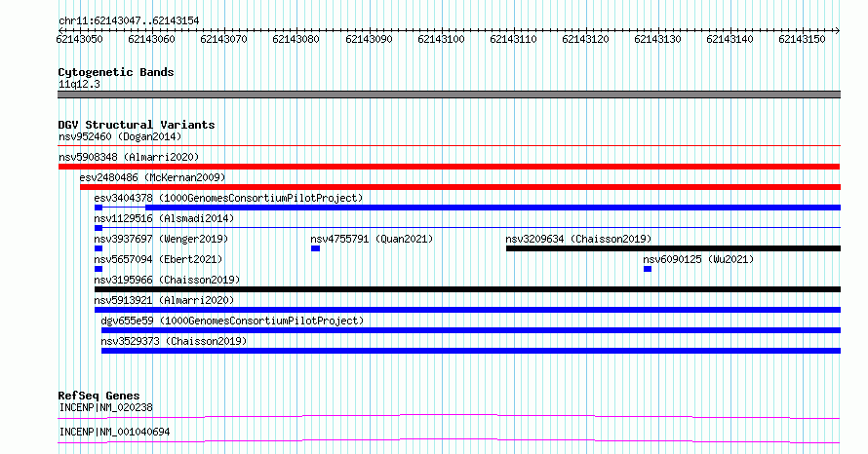Screen dimensions: 868x454
Task: Open variant nsv1129516 (Alsmadi2014) label
Action: 164,218
